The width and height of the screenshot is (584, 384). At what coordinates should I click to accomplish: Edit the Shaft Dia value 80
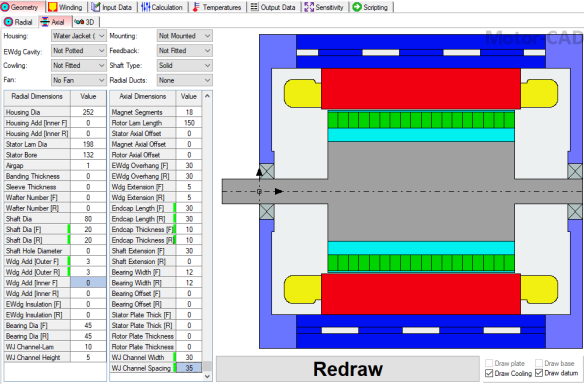(x=88, y=219)
